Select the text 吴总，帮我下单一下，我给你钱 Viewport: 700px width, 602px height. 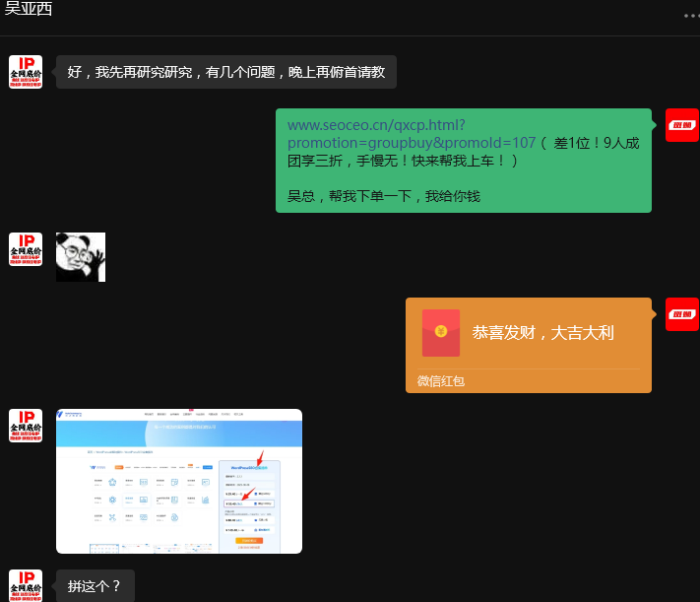pyautogui.click(x=384, y=196)
